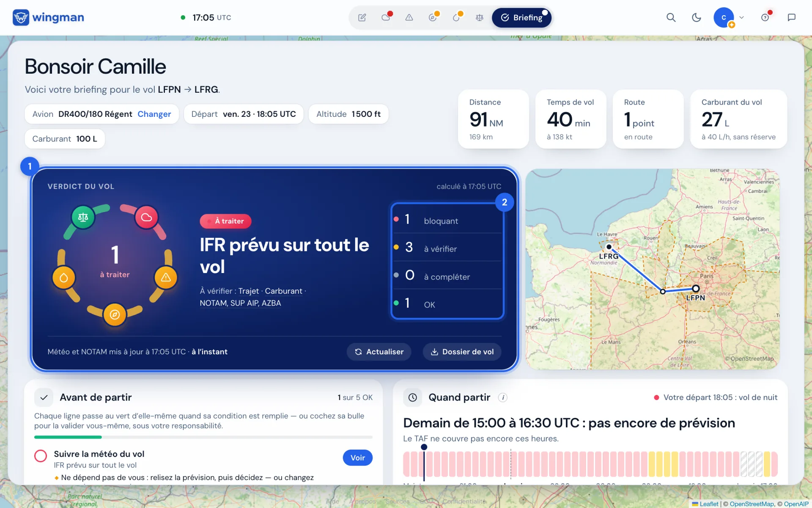
Task: Select the orange compass badge on verdict ring
Action: click(x=115, y=315)
